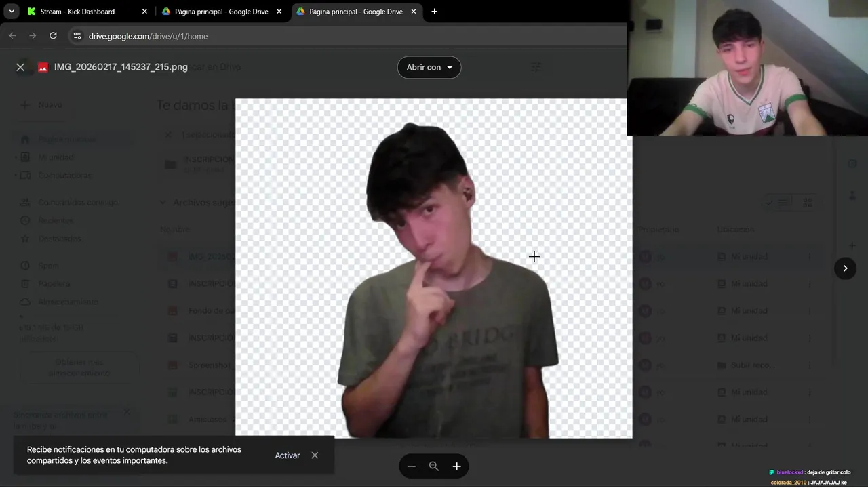Viewport: 868px width, 488px height.
Task: Open a new browser tab
Action: click(x=434, y=12)
